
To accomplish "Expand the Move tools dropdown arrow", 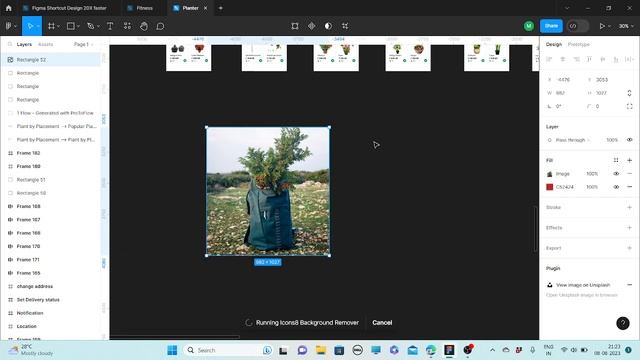I will (38, 26).
